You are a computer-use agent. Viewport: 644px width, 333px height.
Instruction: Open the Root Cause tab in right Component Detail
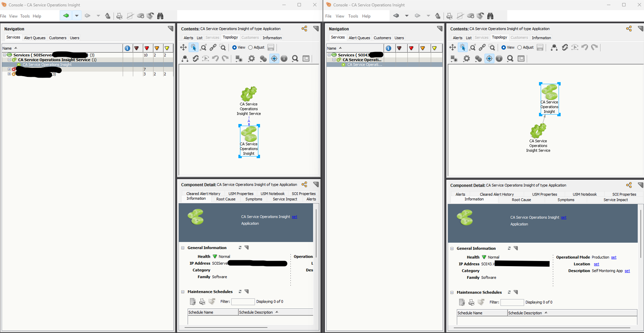[521, 200]
